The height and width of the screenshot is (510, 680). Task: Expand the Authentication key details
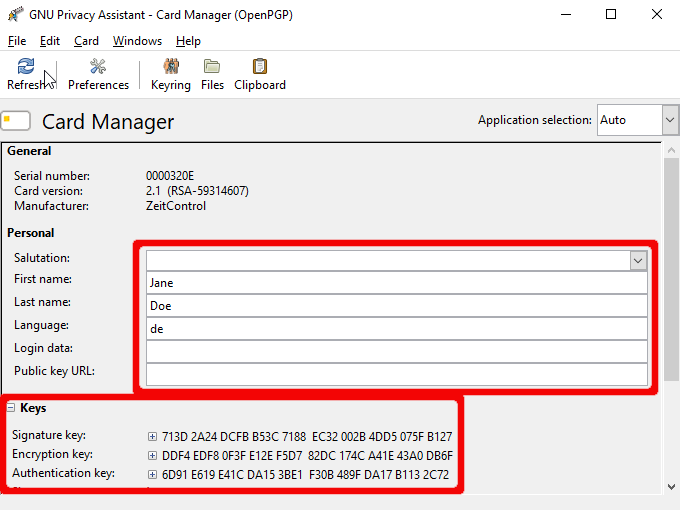point(152,474)
